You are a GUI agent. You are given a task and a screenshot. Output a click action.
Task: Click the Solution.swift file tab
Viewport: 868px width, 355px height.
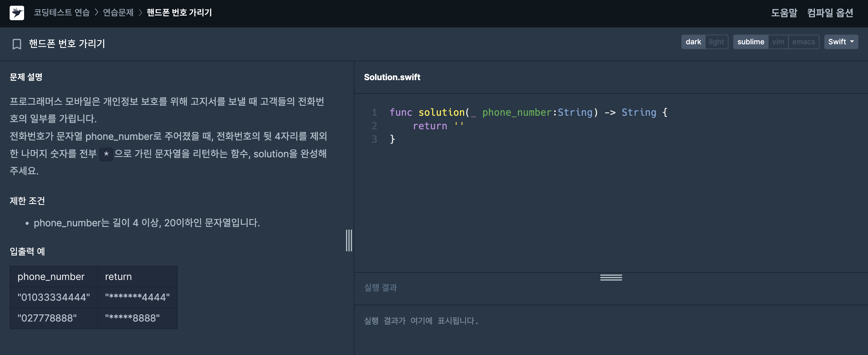(x=392, y=77)
